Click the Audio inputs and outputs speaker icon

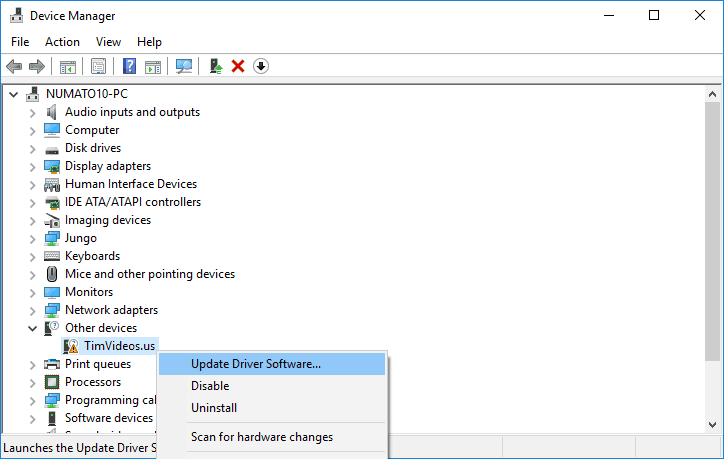[52, 112]
